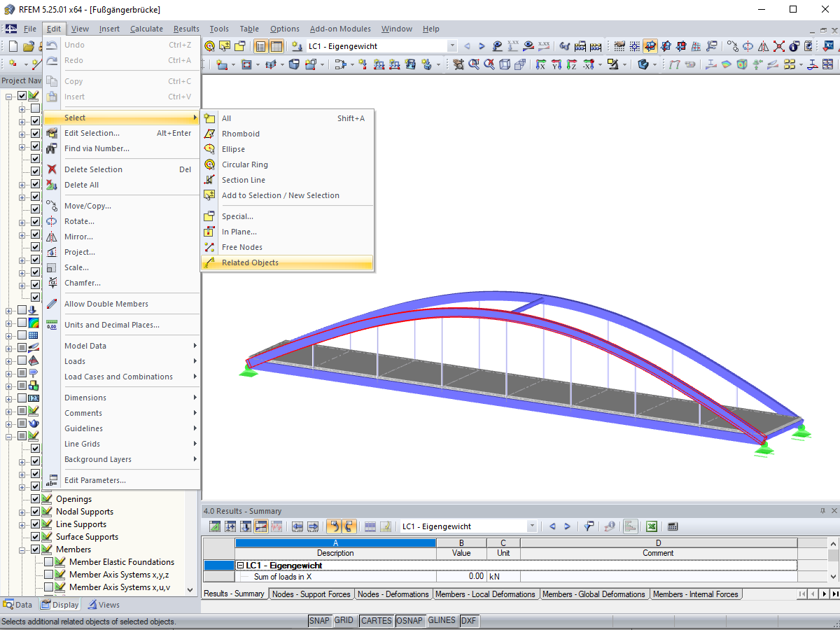840x630 pixels.
Task: Switch to the Data navigator tab
Action: click(x=18, y=605)
